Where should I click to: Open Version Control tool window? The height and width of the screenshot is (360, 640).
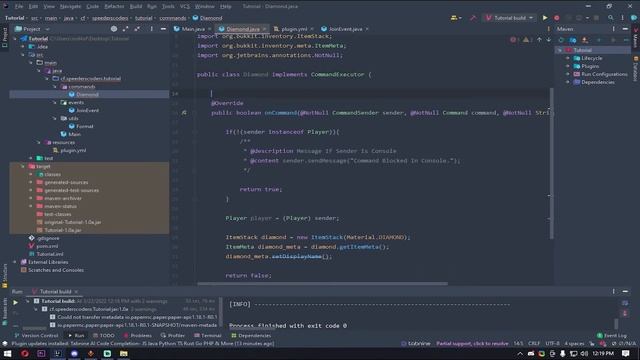pos(36,336)
